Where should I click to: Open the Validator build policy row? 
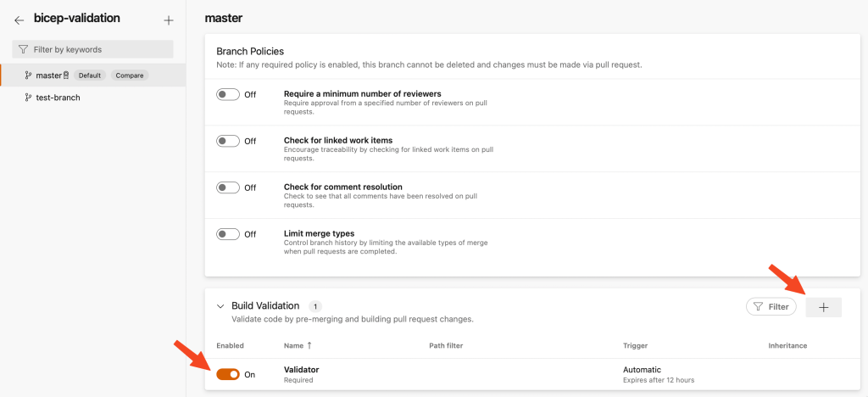(x=301, y=370)
